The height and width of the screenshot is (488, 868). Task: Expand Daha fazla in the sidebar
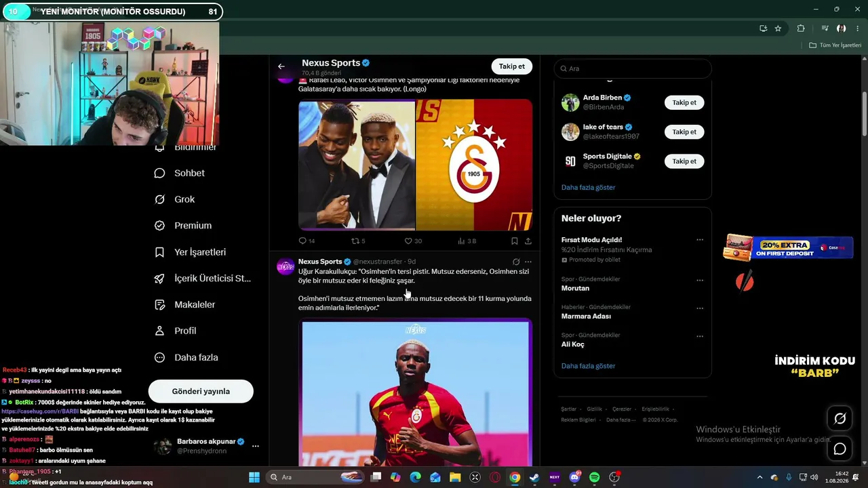coord(186,357)
